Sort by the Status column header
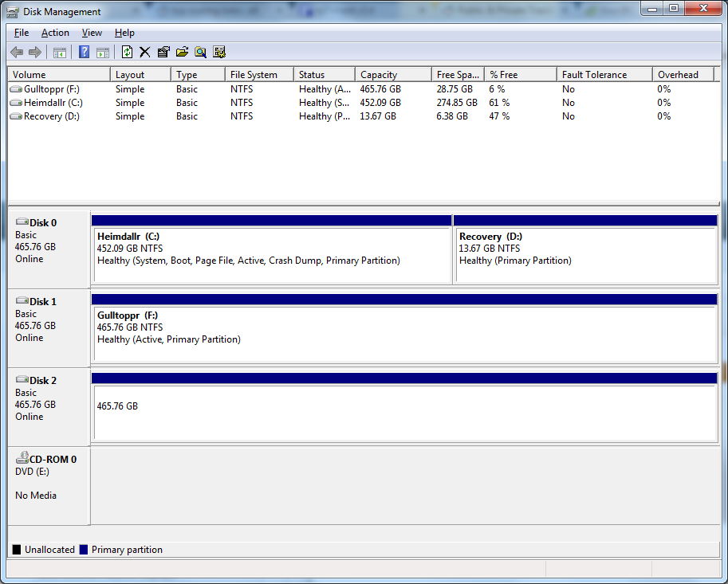The height and width of the screenshot is (584, 728). coord(325,75)
